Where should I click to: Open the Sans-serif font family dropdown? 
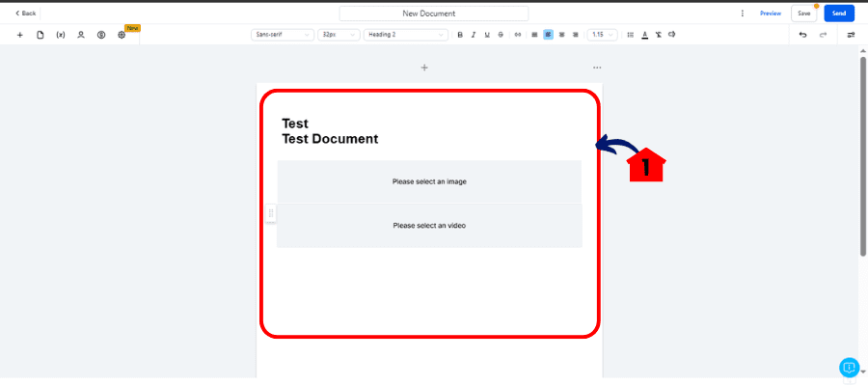(283, 35)
